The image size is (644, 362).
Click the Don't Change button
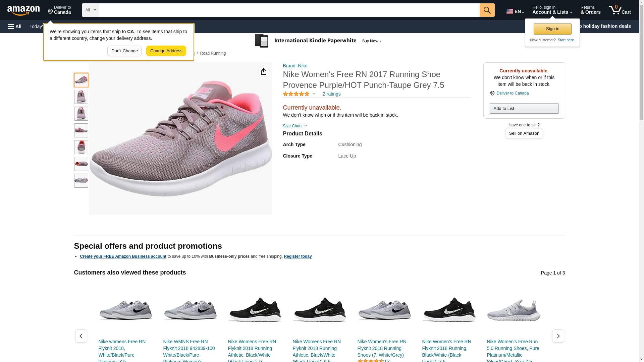click(124, 51)
